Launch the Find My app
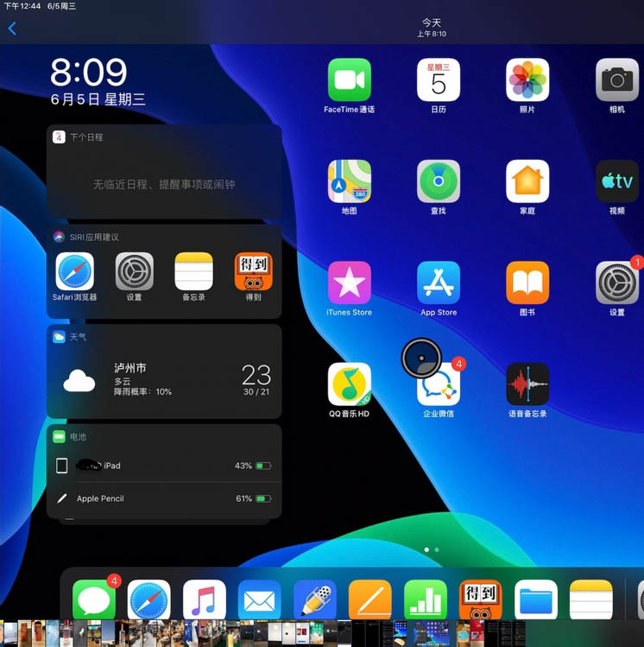The width and height of the screenshot is (644, 647). pyautogui.click(x=439, y=181)
